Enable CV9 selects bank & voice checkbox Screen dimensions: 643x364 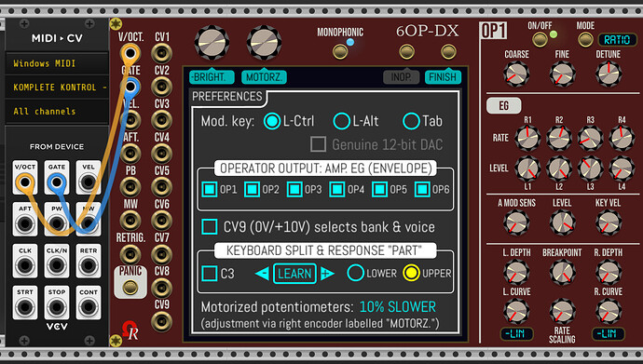tap(210, 227)
